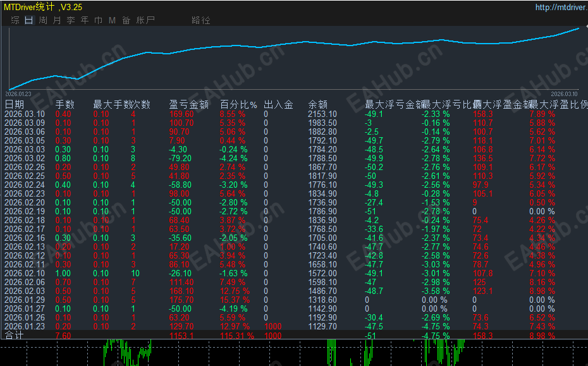Select the 2026.03.10 date row in table
Image resolution: width=588 pixels, height=366 pixels.
click(25, 114)
